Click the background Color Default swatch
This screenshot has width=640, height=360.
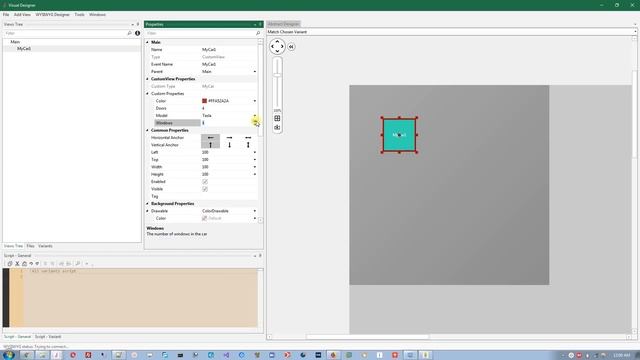point(204,218)
